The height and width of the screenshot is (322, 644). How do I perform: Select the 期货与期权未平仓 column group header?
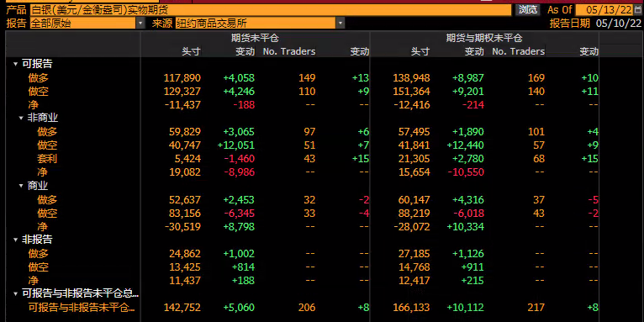484,38
